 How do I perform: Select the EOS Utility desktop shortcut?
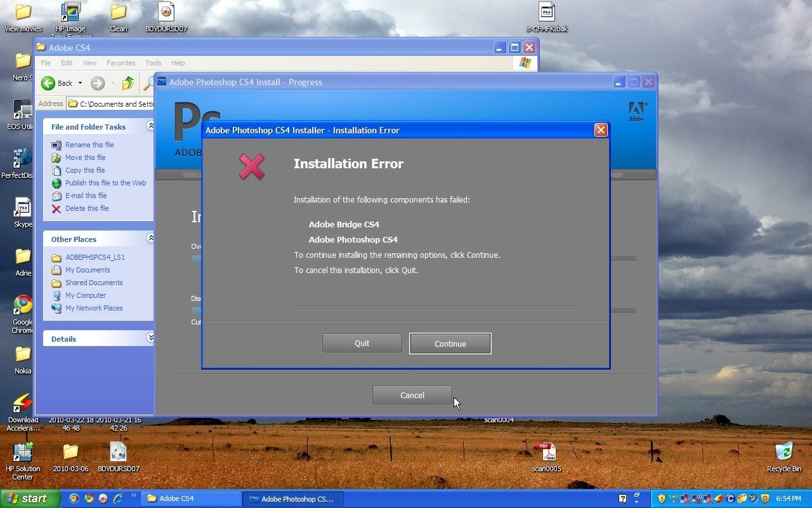[x=21, y=115]
